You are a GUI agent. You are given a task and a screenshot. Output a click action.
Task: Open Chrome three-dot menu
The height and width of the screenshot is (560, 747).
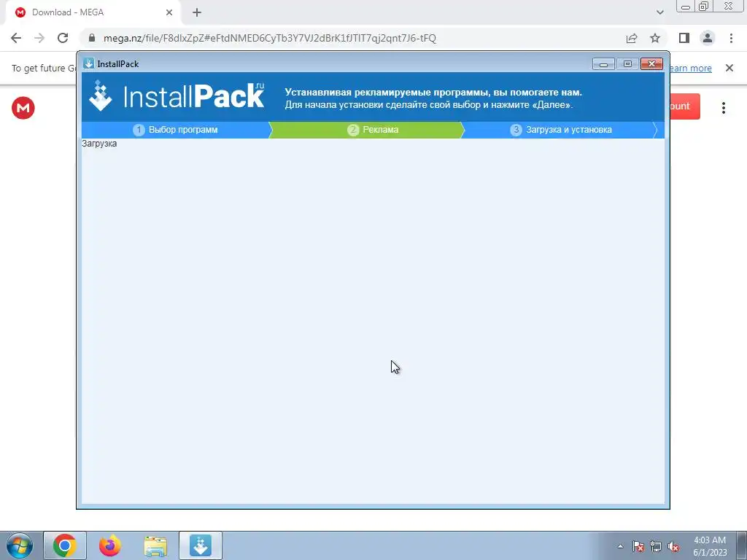pos(731,38)
